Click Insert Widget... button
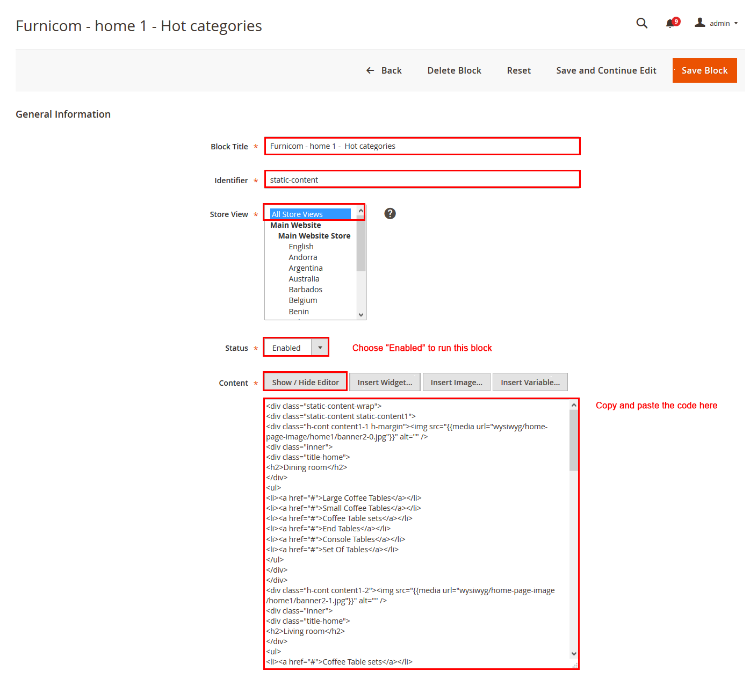The height and width of the screenshot is (700, 750). click(x=385, y=382)
